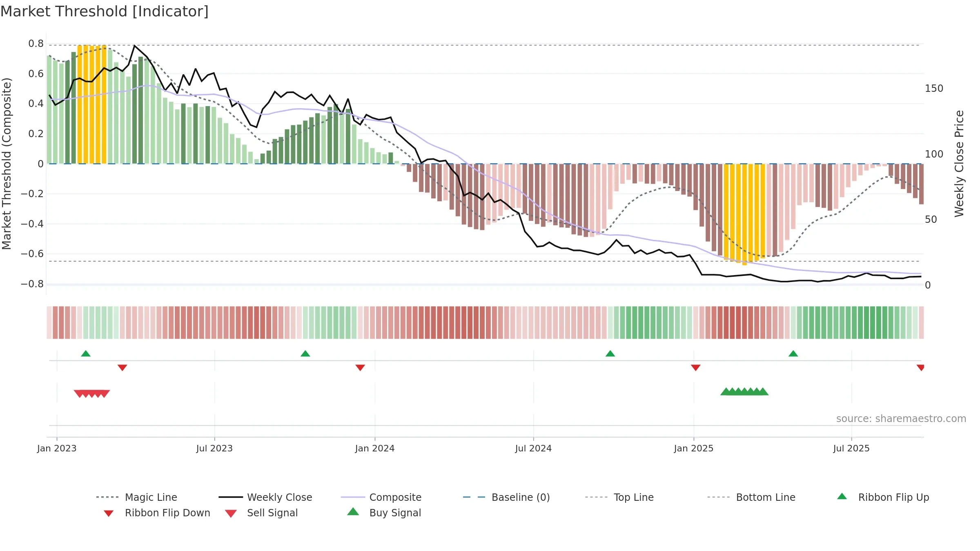Click the Jan 2025 x-axis label
This screenshot has height=551, width=980.
point(694,448)
